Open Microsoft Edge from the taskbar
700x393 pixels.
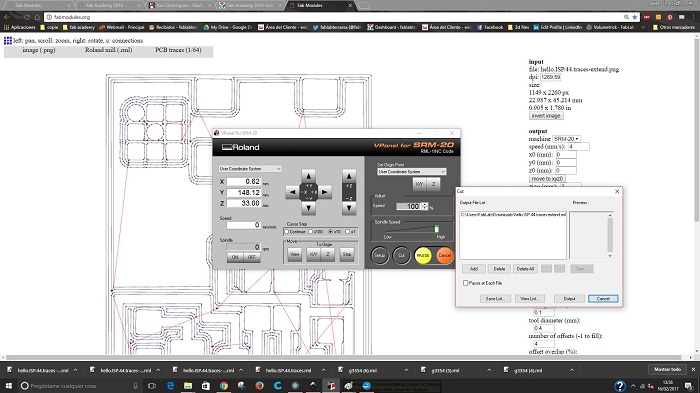[x=170, y=385]
